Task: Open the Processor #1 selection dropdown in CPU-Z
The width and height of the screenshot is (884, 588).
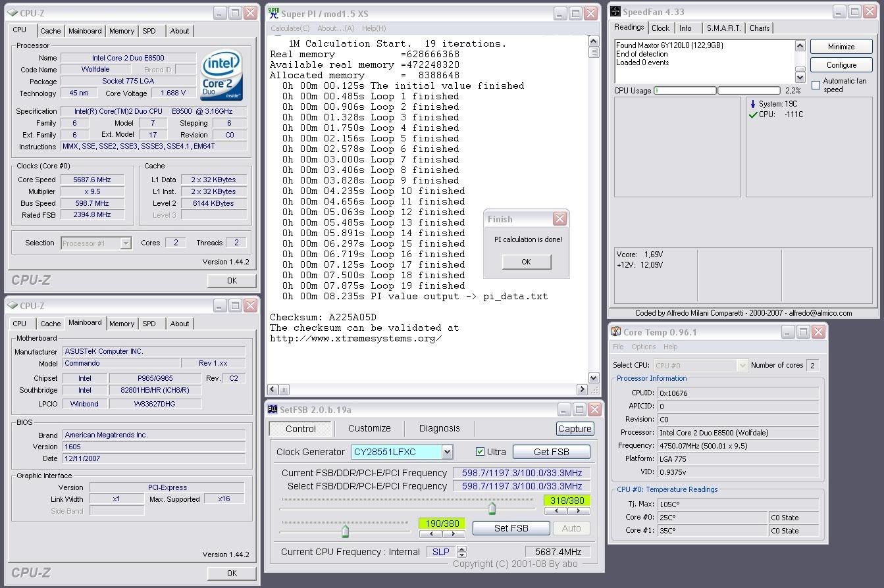Action: tap(125, 243)
